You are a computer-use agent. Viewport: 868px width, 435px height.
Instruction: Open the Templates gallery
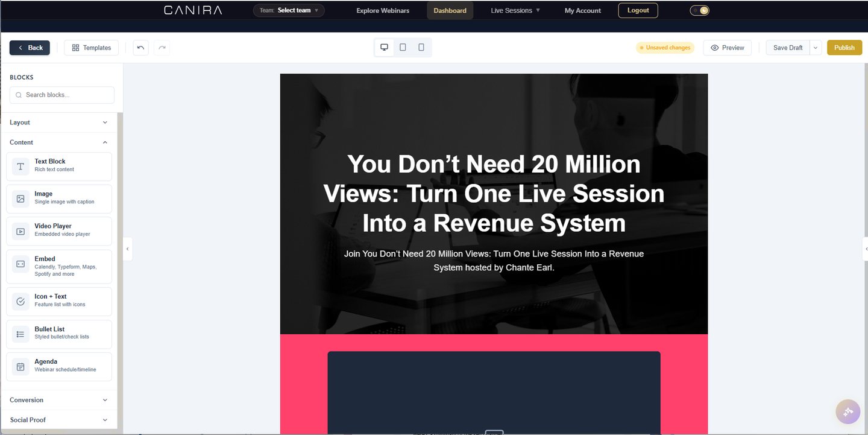click(91, 48)
